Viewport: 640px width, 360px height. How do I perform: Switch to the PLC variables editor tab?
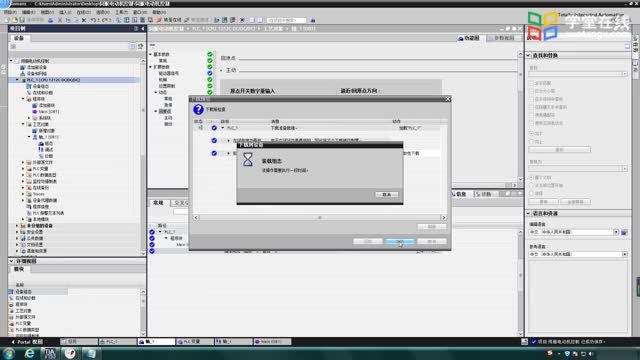194,342
